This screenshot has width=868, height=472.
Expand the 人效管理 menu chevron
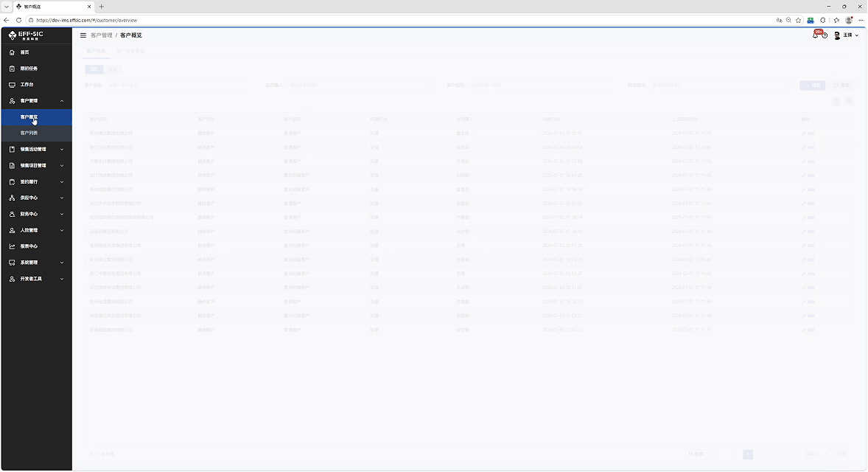click(x=62, y=230)
